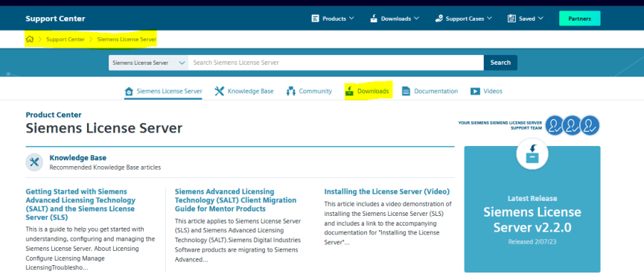
Task: Click the middle support team avatar
Action: (572, 125)
